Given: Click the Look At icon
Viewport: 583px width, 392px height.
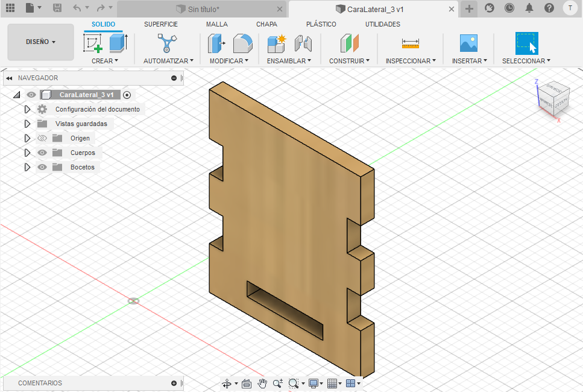Looking at the screenshot, I should click(x=247, y=384).
